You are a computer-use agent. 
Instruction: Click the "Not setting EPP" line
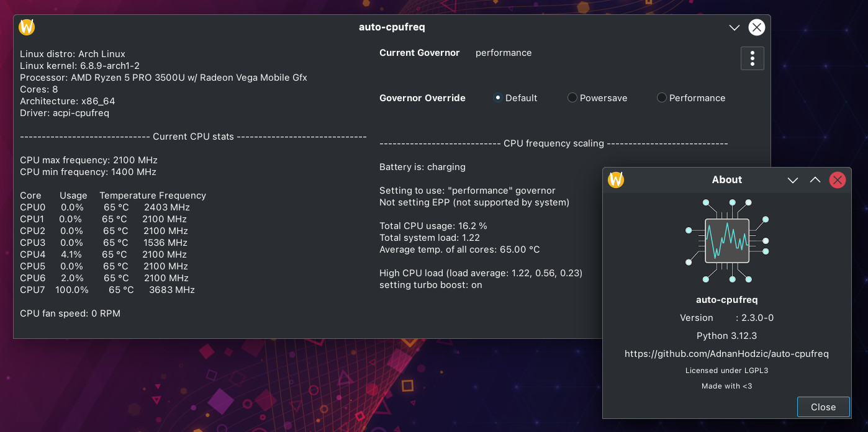coord(474,202)
